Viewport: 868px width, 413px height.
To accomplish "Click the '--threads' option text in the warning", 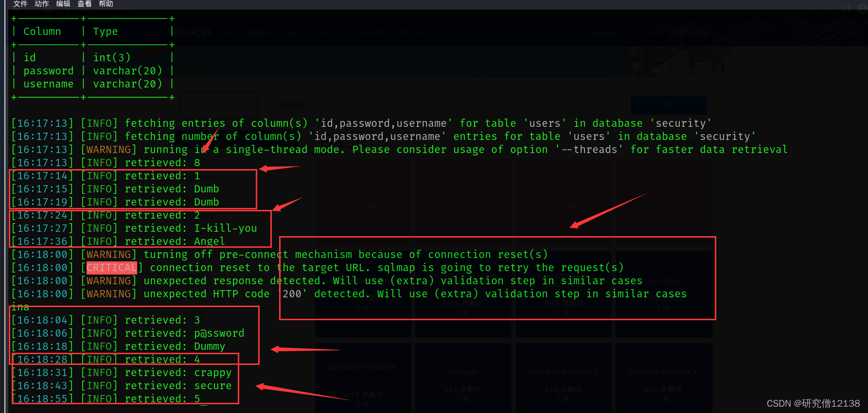I will tap(588, 150).
